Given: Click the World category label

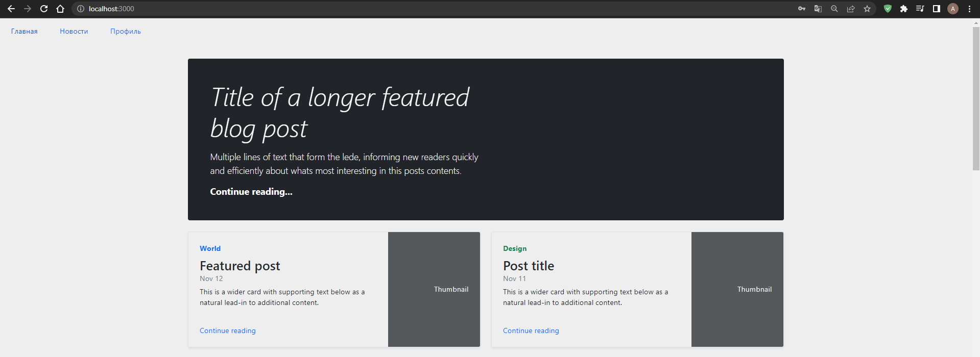Looking at the screenshot, I should tap(210, 248).
